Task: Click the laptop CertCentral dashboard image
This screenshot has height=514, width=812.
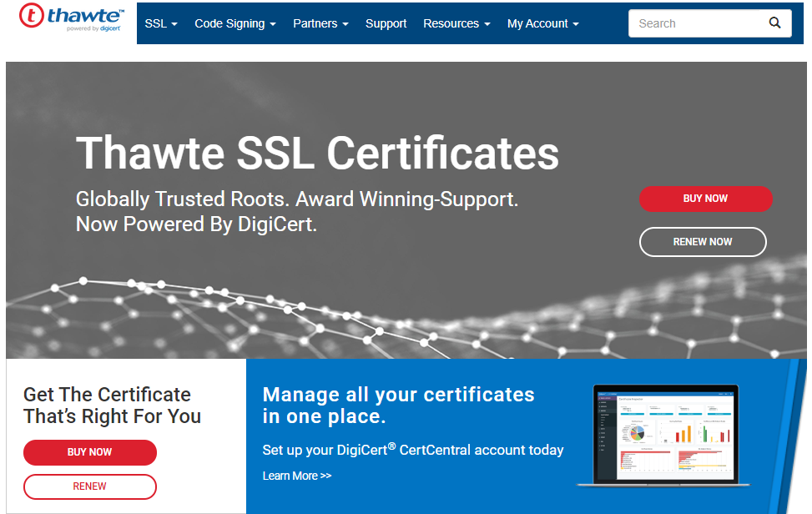Action: pos(663,436)
